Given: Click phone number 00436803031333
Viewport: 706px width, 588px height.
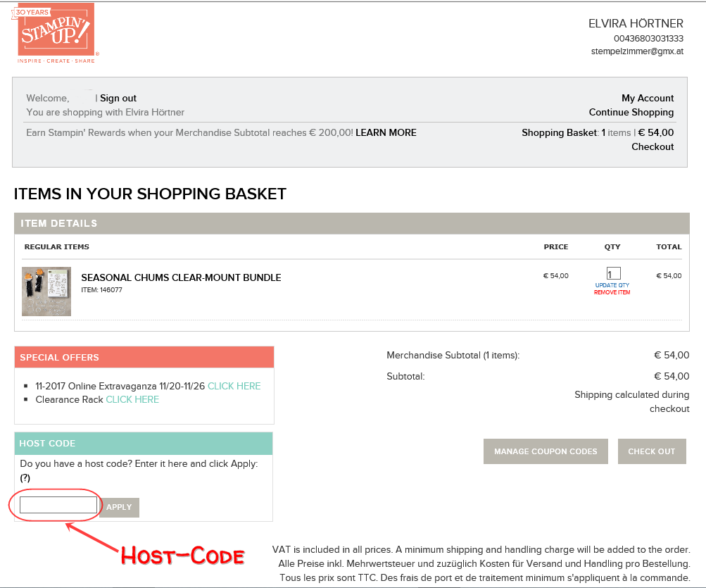Looking at the screenshot, I should pos(648,38).
